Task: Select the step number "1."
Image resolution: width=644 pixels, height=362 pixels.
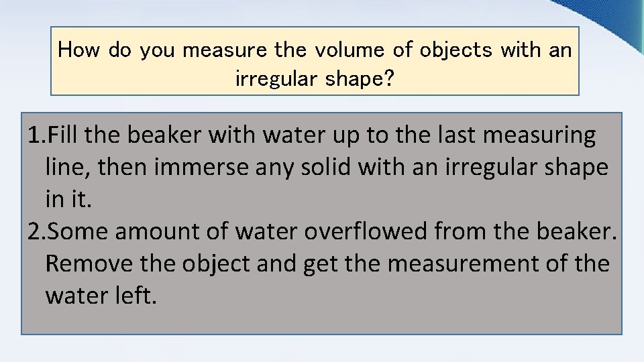Action: click(x=37, y=135)
